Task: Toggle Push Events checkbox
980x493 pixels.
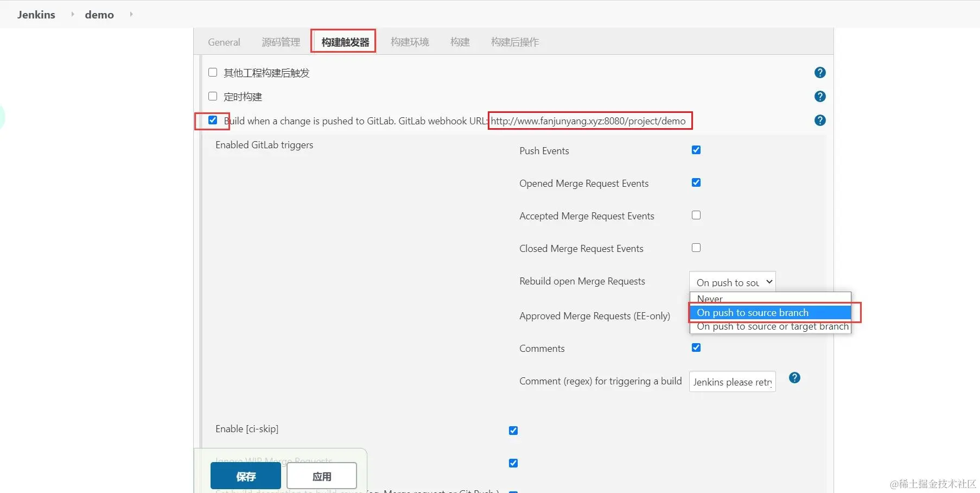Action: 696,150
